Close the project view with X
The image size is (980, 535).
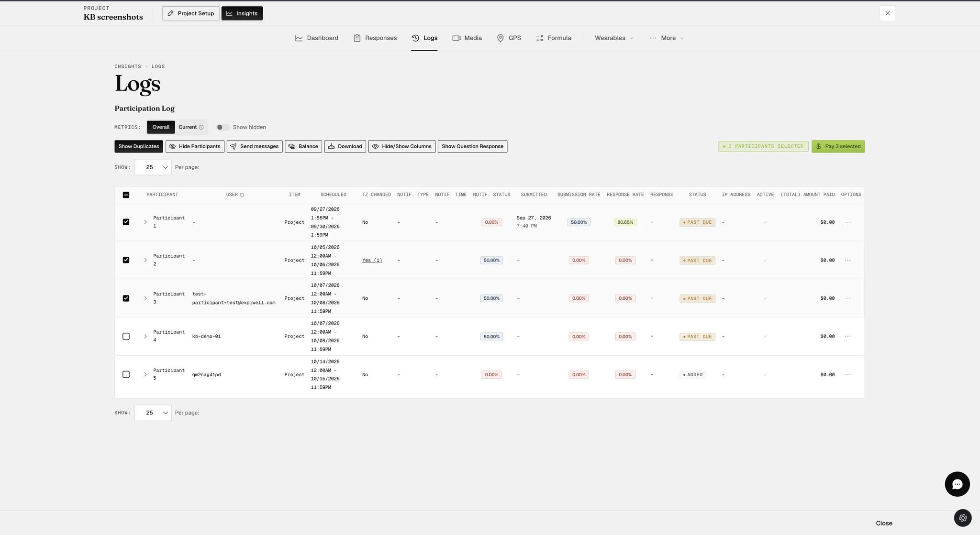(888, 13)
